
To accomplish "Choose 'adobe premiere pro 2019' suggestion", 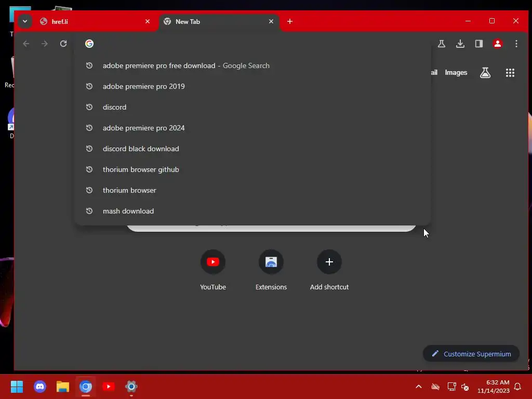I will (253, 86).
